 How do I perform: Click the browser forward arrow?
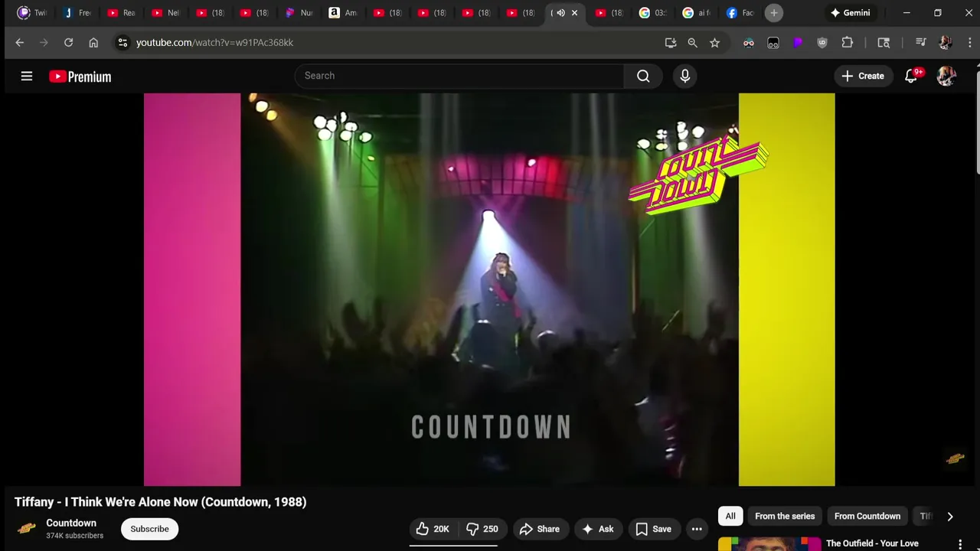pos(44,42)
